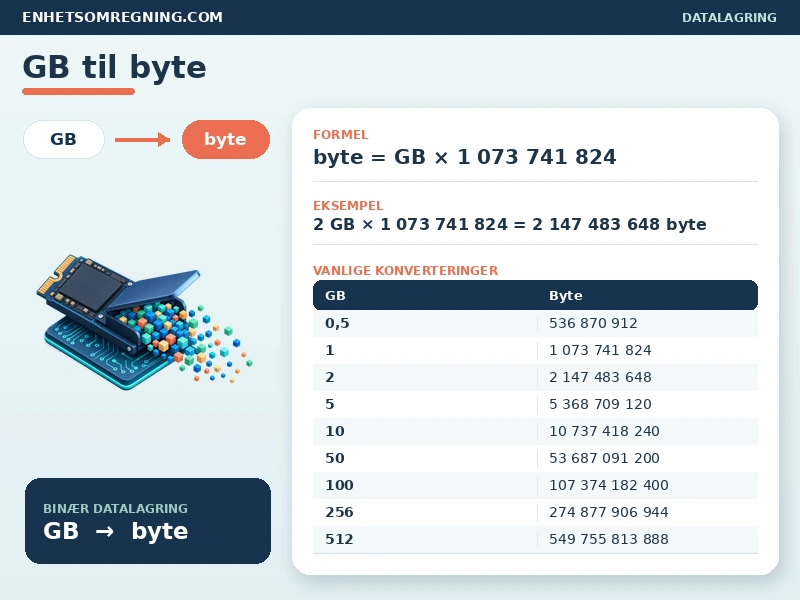Viewport: 800px width, 600px height.
Task: Click the Byte column header
Action: pos(565,295)
